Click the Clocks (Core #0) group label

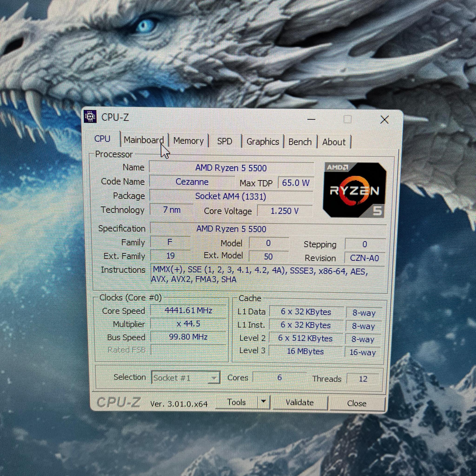click(x=131, y=298)
